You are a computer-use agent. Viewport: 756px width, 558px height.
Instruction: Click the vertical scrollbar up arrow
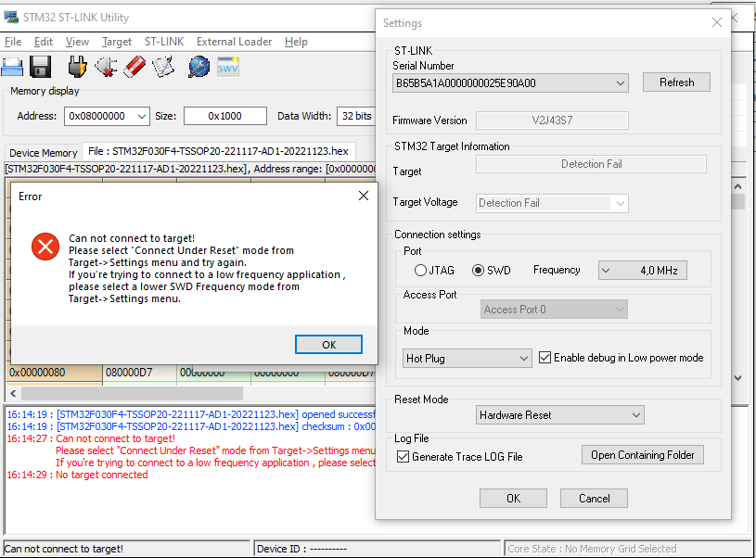737,186
